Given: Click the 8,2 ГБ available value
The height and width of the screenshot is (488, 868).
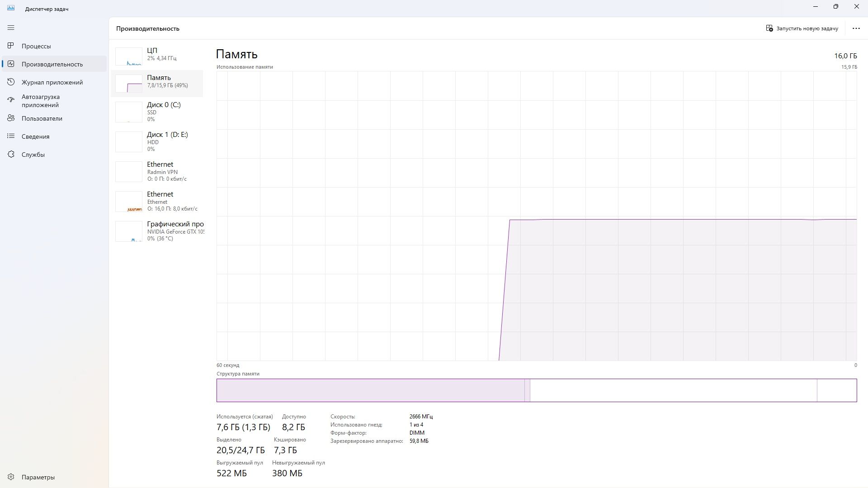Looking at the screenshot, I should (x=293, y=427).
